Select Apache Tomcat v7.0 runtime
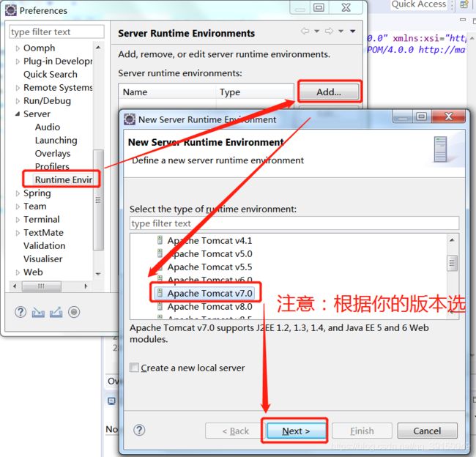Viewport: 476px width, 457px height. [x=209, y=293]
